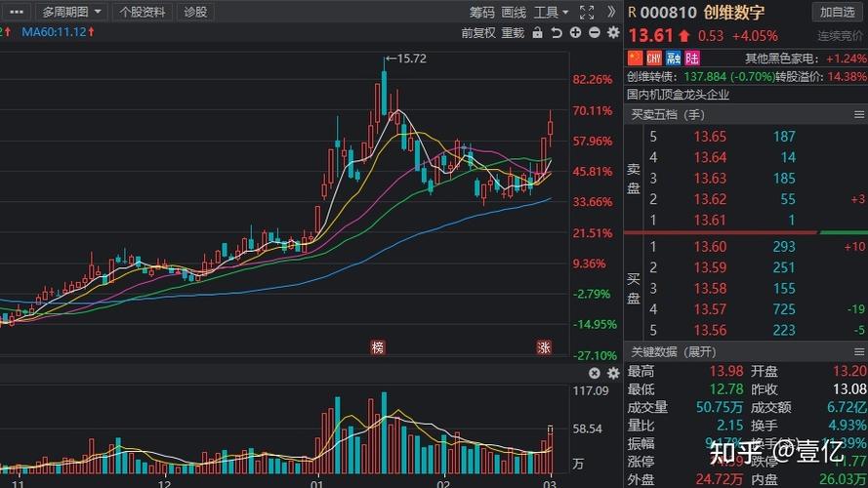Click the undo arrow icon above chart
The width and height of the screenshot is (868, 488).
[557, 32]
